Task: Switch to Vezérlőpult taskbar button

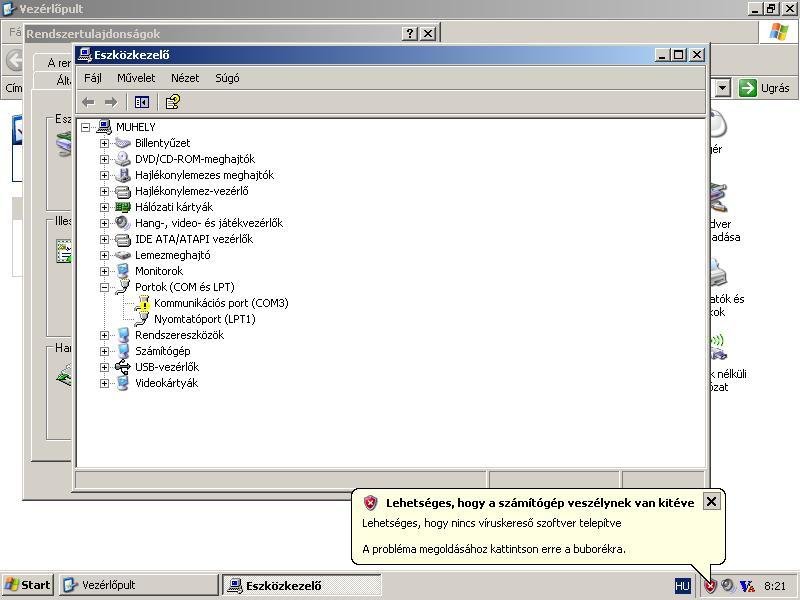Action: coord(138,585)
